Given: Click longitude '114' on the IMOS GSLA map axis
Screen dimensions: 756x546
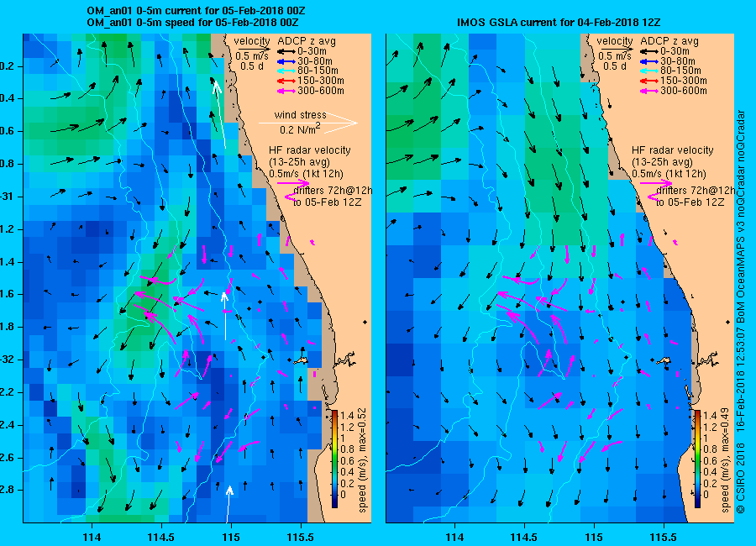Looking at the screenshot, I should click(x=454, y=537).
